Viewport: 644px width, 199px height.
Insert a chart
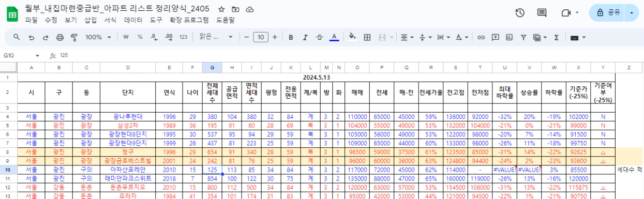click(x=509, y=37)
